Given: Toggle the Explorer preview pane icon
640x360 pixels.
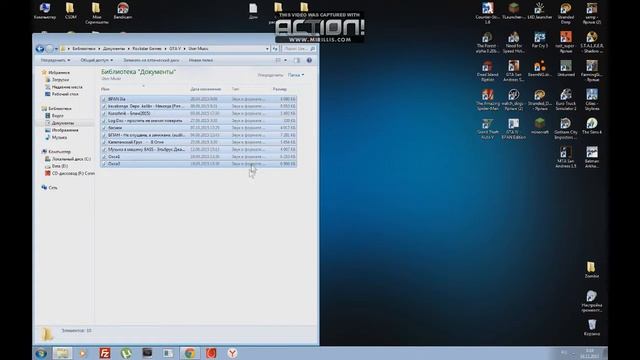Looking at the screenshot, I should [x=297, y=60].
